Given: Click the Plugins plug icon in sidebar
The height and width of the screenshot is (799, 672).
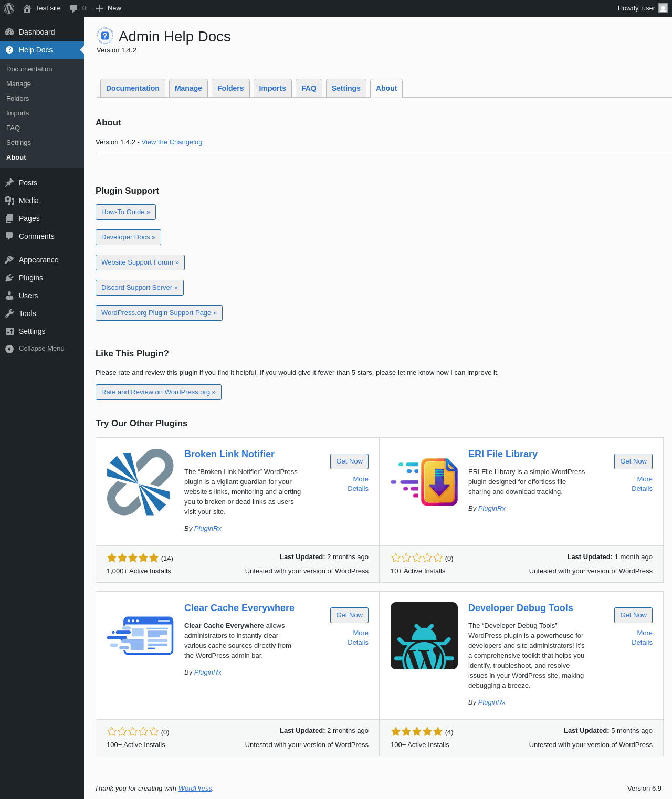Looking at the screenshot, I should pyautogui.click(x=9, y=278).
